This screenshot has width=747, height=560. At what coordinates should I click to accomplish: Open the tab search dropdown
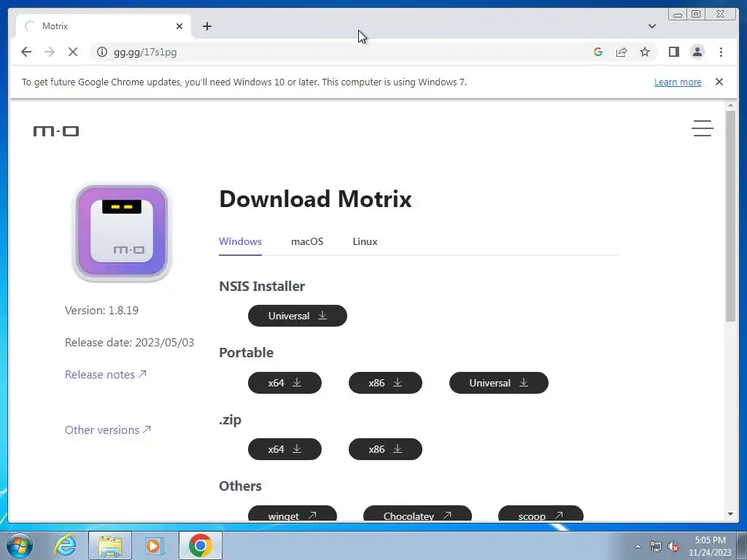click(651, 26)
